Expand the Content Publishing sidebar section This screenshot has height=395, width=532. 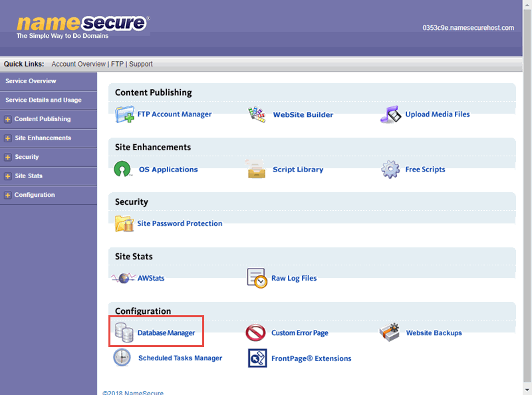[x=8, y=119]
